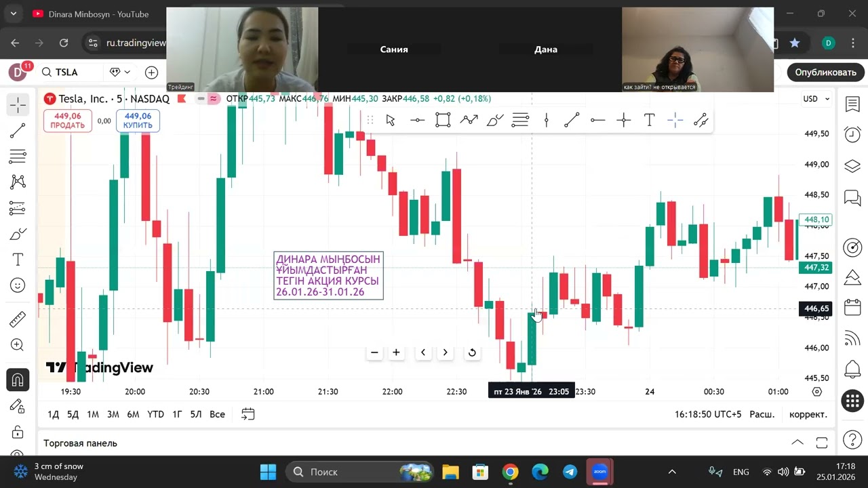Open the alerts clock icon

[852, 135]
